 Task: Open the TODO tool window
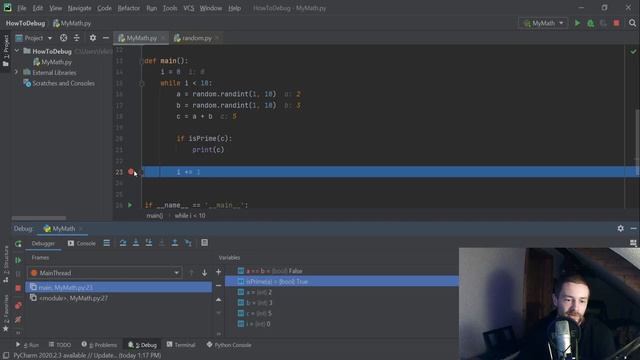click(60, 345)
